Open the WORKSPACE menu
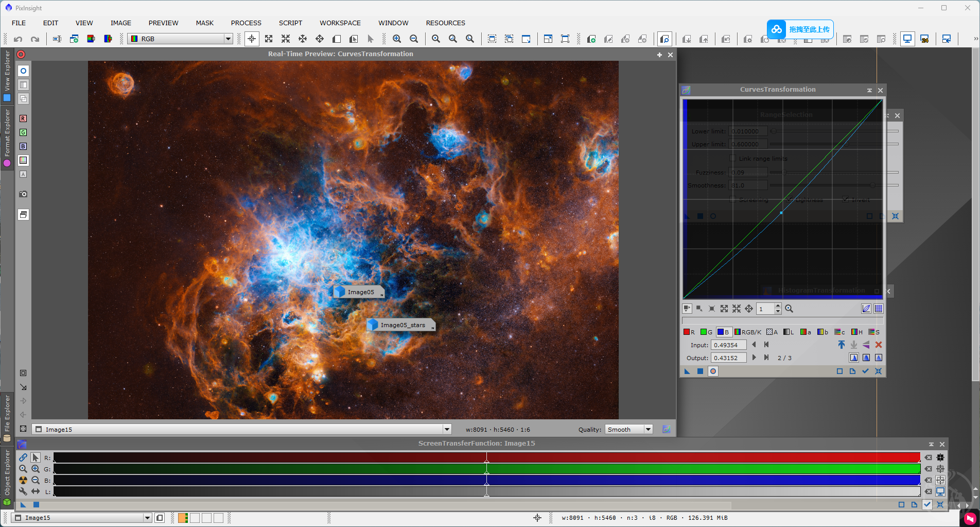The width and height of the screenshot is (980, 527). [340, 23]
